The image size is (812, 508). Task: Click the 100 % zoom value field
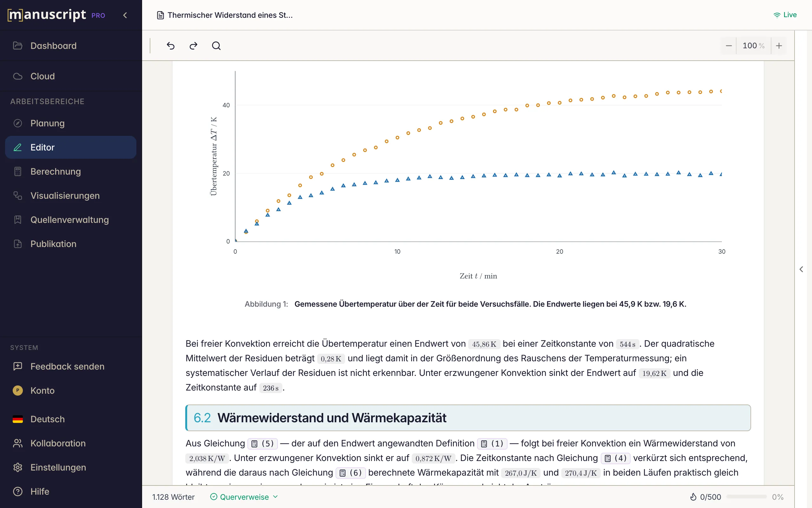pos(753,46)
